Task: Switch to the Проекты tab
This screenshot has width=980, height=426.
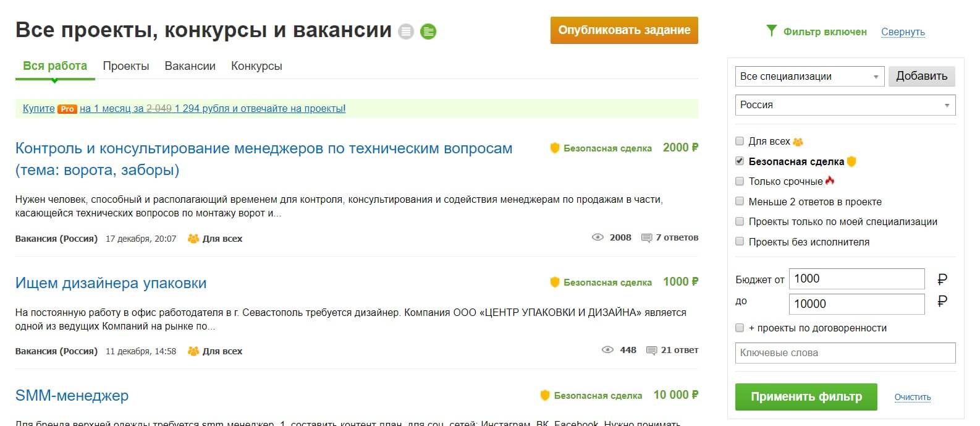Action: (x=126, y=66)
